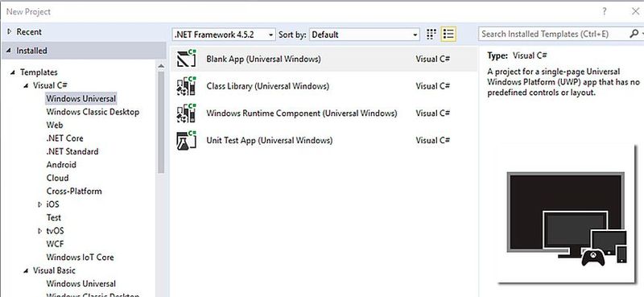Choose Class Library (Universal Windows) template
This screenshot has width=644, height=297.
coord(324,86)
